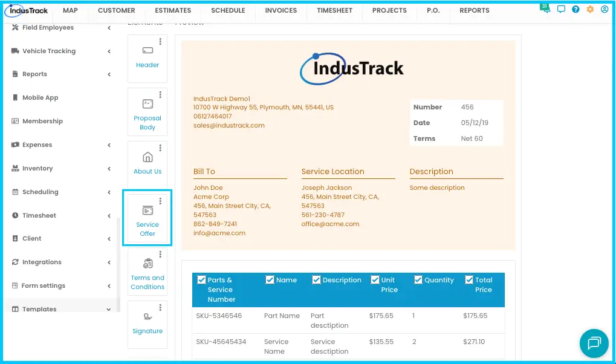The image size is (616, 364).
Task: Uncheck the Unit Price column checkbox
Action: (x=375, y=279)
